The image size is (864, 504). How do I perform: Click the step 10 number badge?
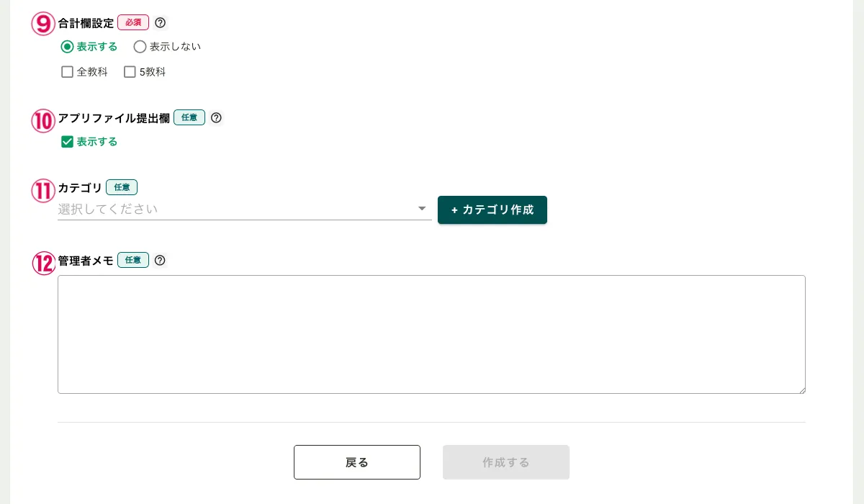point(43,120)
